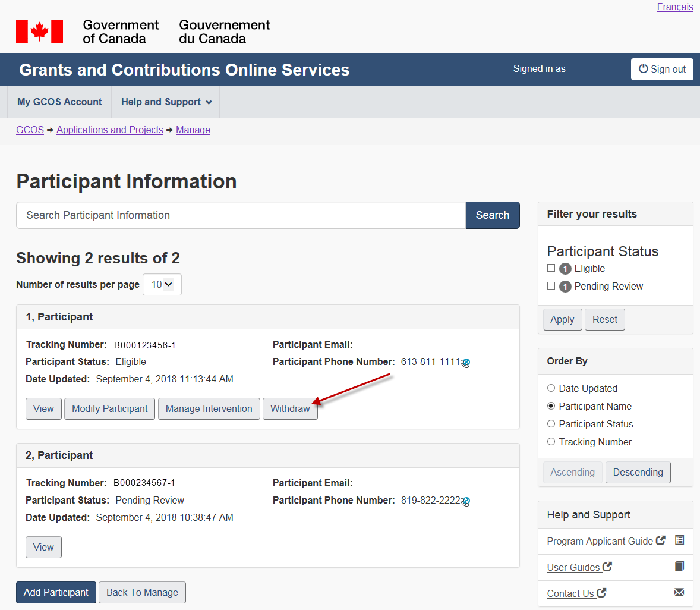Click the power icon in Sign out
Viewport: 700px width, 610px height.
coord(643,69)
